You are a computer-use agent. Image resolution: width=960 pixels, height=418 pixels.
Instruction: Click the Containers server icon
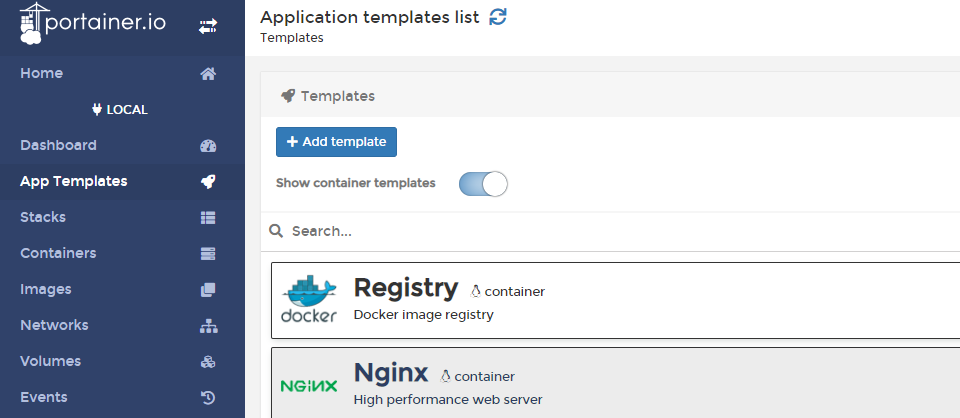(208, 254)
